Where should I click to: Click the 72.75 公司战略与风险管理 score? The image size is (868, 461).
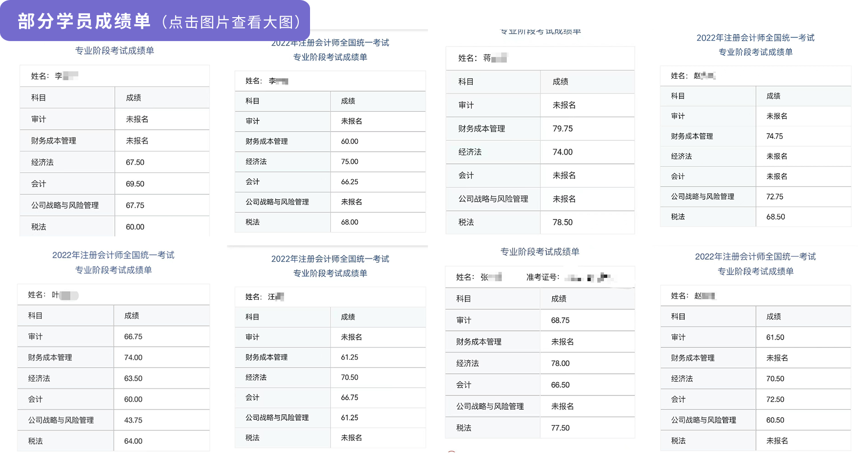click(775, 197)
